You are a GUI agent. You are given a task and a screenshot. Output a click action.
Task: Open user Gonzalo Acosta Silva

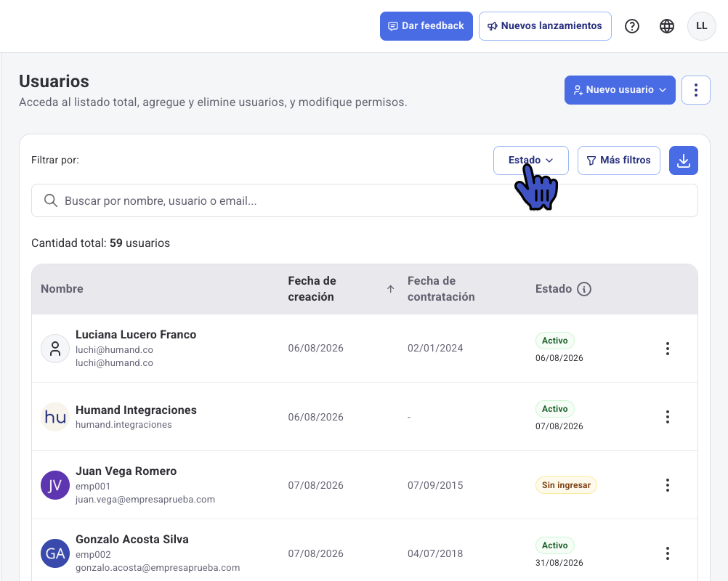pos(132,539)
